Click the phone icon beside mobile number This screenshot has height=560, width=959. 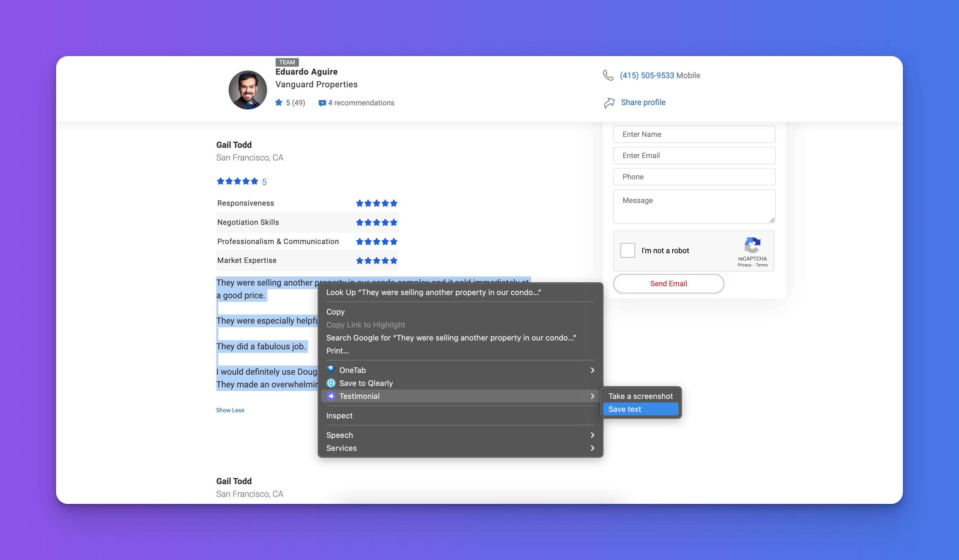point(608,75)
